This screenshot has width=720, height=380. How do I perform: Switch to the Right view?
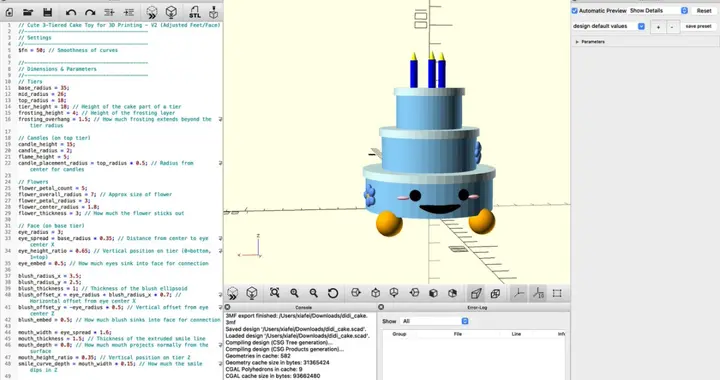(x=356, y=293)
